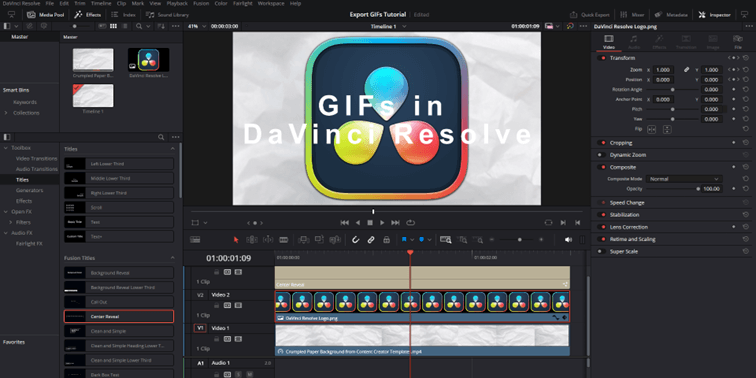
Task: Click the Linked Selection chain icon
Action: (371, 240)
